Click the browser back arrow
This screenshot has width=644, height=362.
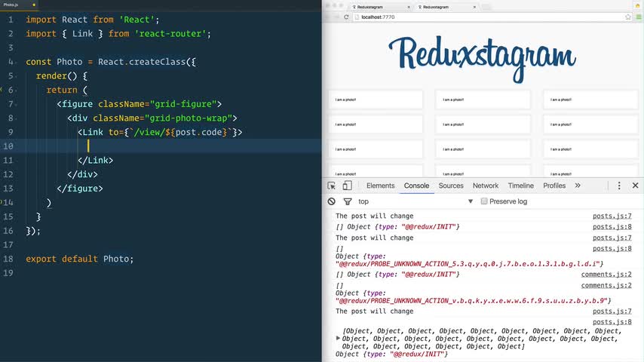coord(327,17)
